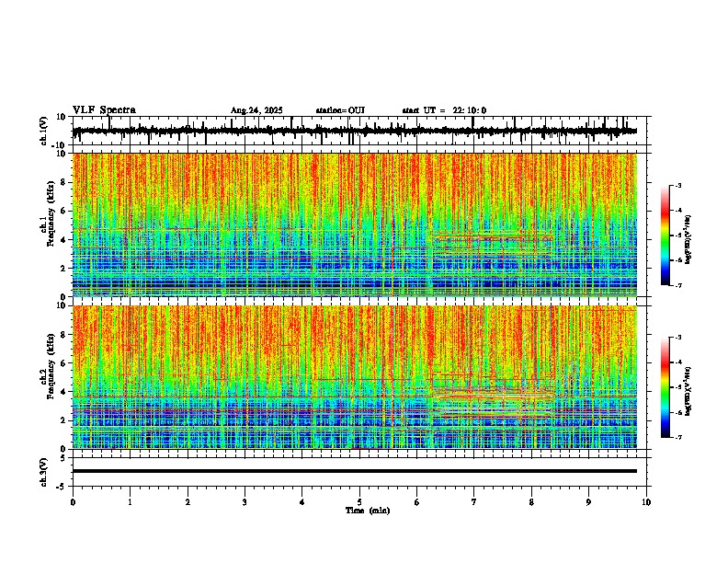Click time axis tick label "0"
This screenshot has width=728, height=563.
(73, 502)
